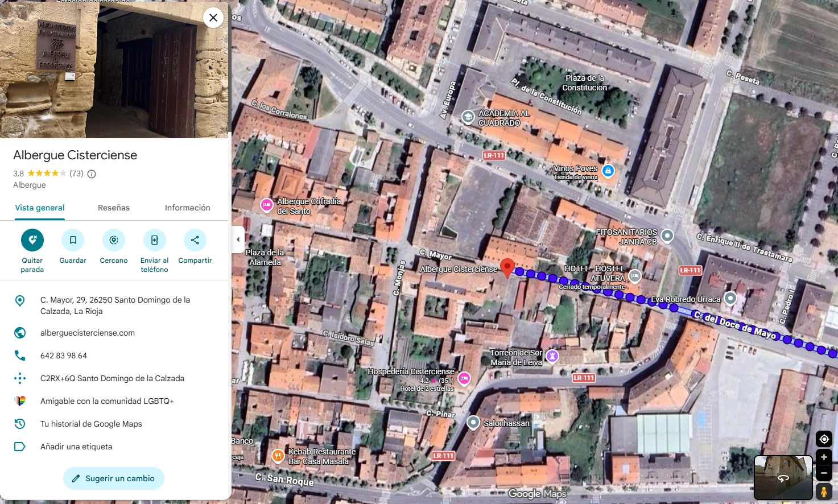
Task: Click the C. Enrique II de Trastamara label
Action: (x=745, y=247)
